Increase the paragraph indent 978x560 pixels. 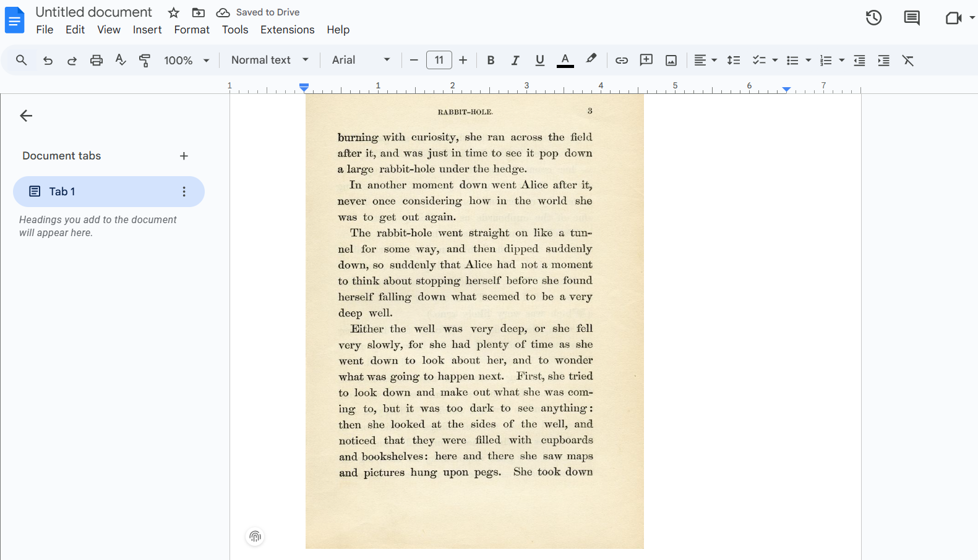pyautogui.click(x=884, y=60)
